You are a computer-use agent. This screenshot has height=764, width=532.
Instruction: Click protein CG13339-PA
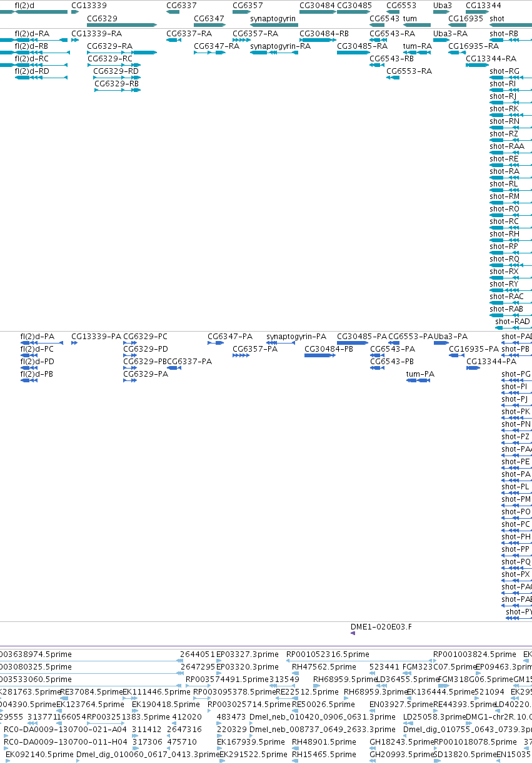(96, 337)
